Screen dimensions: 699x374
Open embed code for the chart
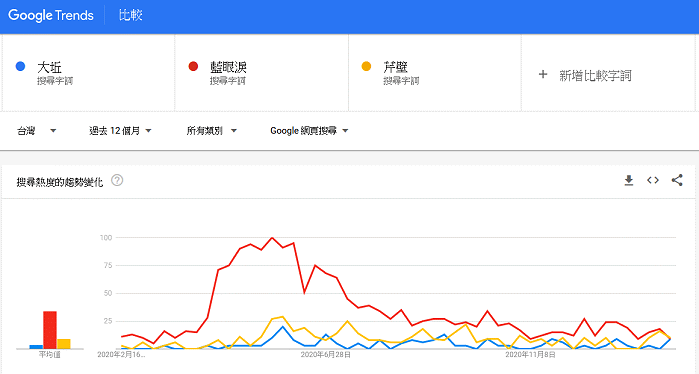pos(653,181)
